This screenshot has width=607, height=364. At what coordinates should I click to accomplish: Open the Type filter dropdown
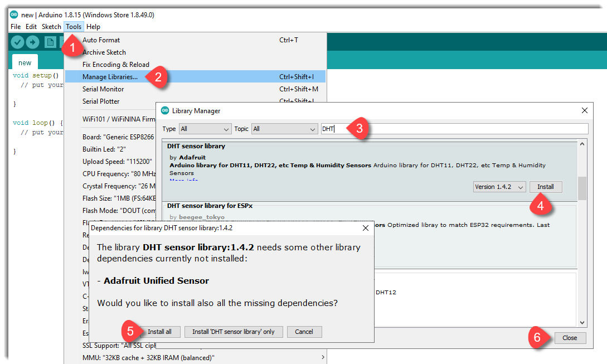click(x=205, y=129)
